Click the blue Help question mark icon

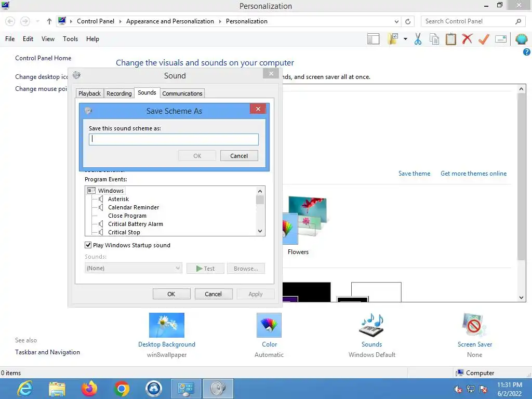click(527, 52)
